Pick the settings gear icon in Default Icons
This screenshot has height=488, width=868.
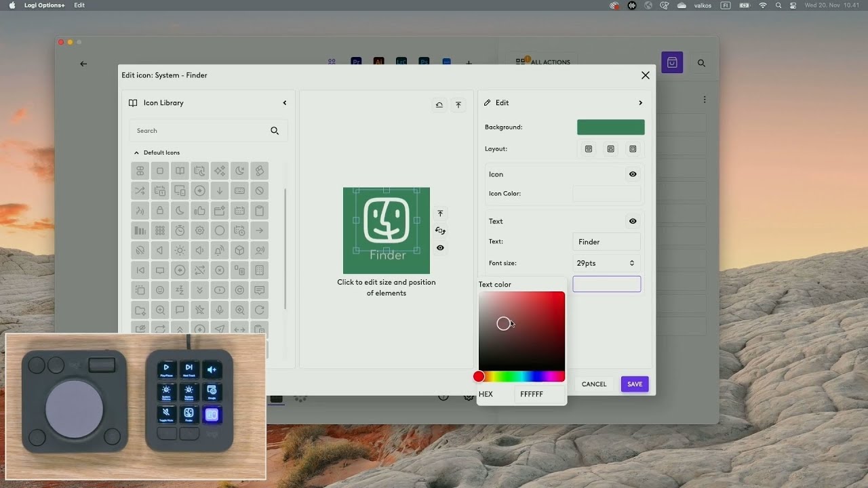199,230
